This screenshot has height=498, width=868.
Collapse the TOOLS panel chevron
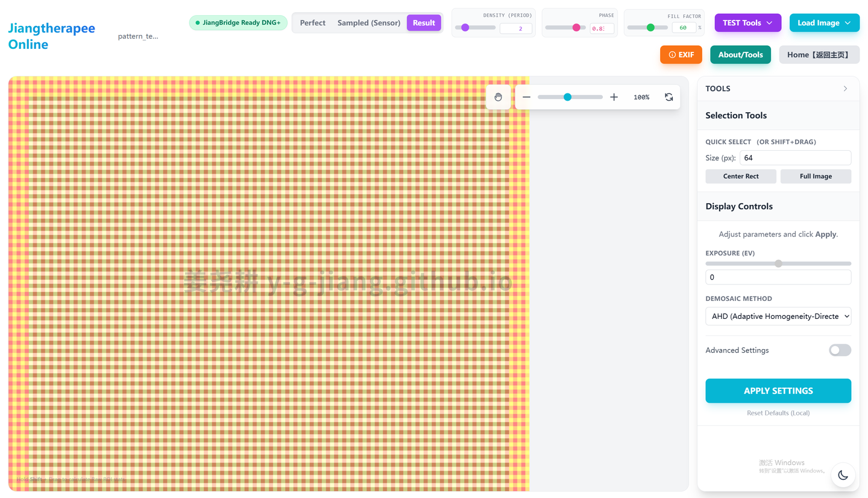(x=845, y=89)
